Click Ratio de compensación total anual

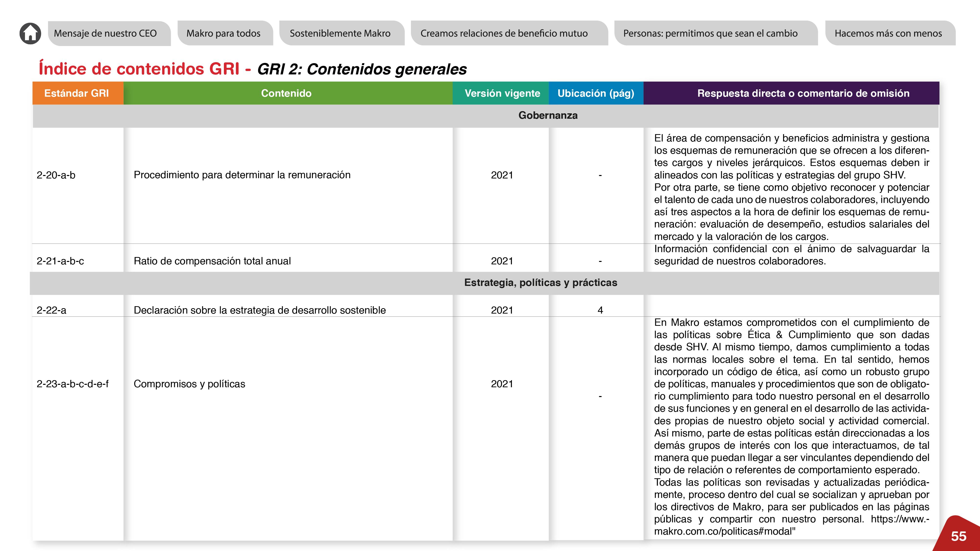pyautogui.click(x=212, y=261)
